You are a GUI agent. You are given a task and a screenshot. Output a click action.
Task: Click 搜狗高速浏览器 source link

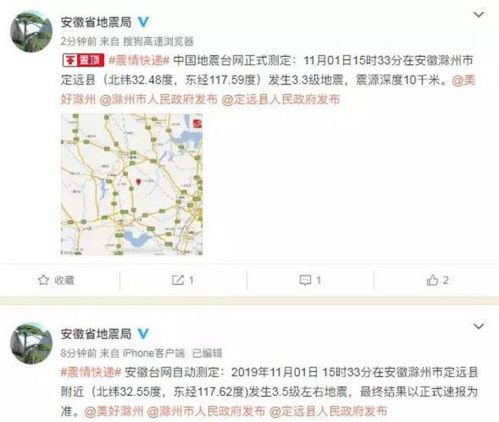pos(158,41)
